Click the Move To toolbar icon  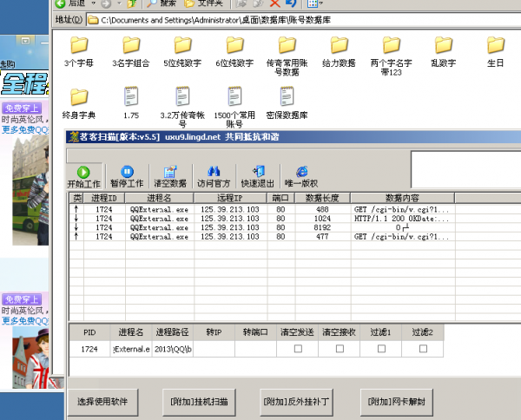(x=241, y=3)
